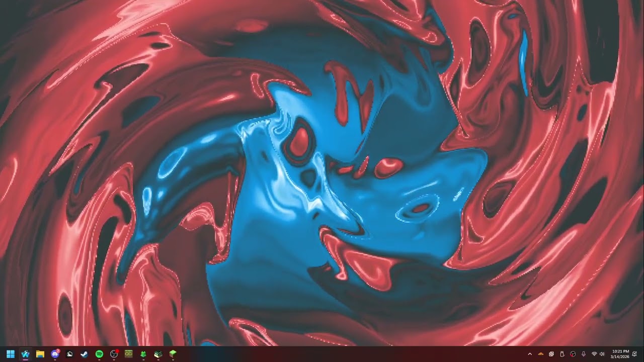The image size is (644, 362).
Task: Open Discord from the taskbar
Action: [x=55, y=354]
